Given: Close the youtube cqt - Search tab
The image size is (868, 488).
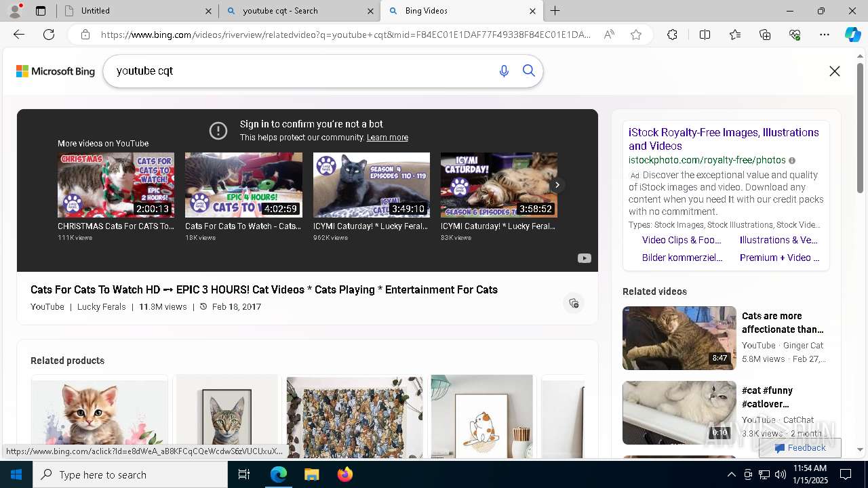Looking at the screenshot, I should tap(370, 11).
